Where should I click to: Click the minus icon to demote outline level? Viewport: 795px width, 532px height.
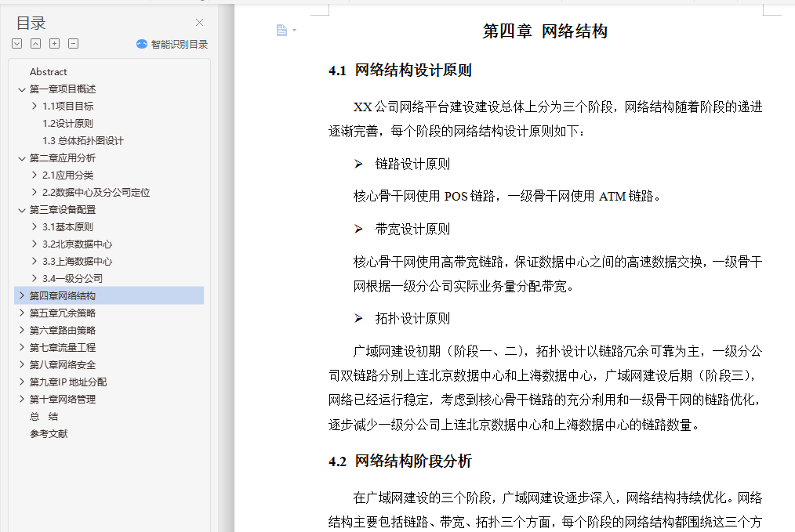point(73,44)
